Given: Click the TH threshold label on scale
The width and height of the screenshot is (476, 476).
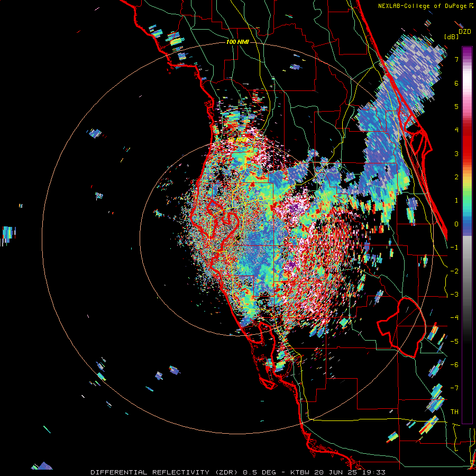Looking at the screenshot, I should [x=454, y=412].
